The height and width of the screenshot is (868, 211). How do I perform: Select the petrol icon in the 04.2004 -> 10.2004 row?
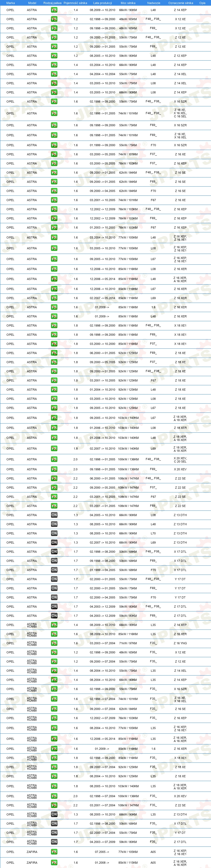(x=54, y=74)
